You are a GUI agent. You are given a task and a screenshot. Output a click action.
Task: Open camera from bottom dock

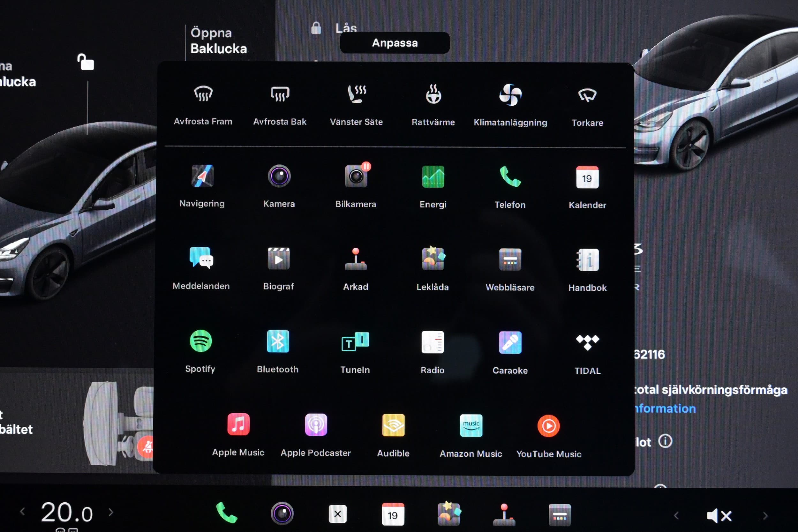pos(282,513)
